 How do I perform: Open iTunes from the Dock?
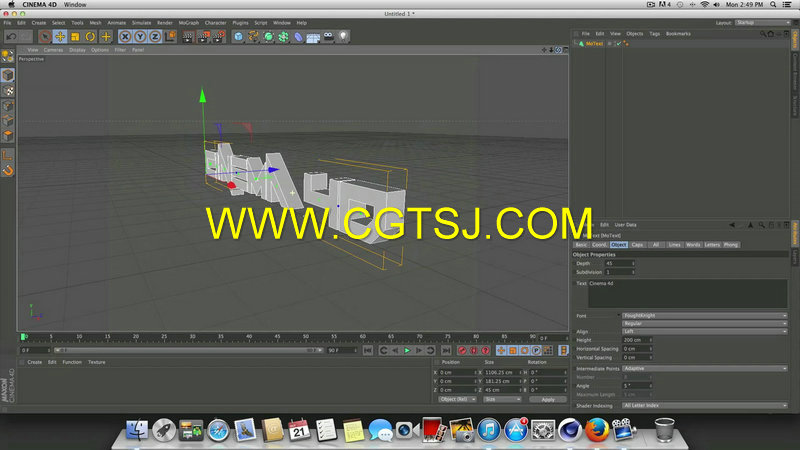[x=489, y=430]
